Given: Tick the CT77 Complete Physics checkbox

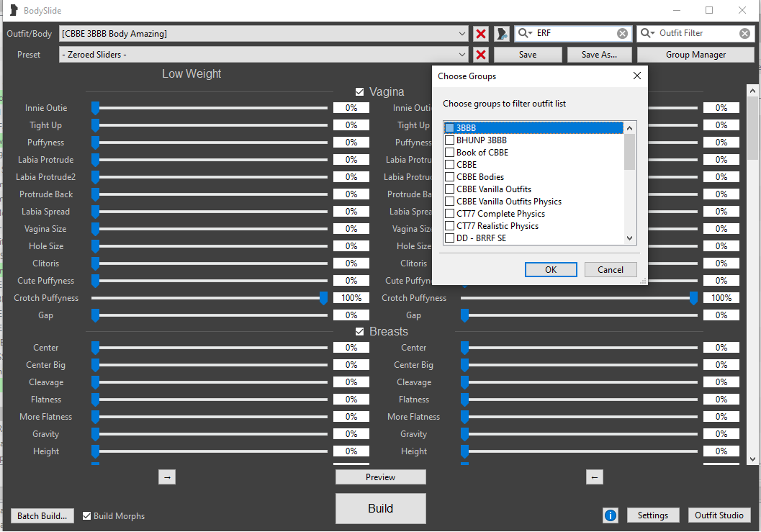Looking at the screenshot, I should pos(449,214).
